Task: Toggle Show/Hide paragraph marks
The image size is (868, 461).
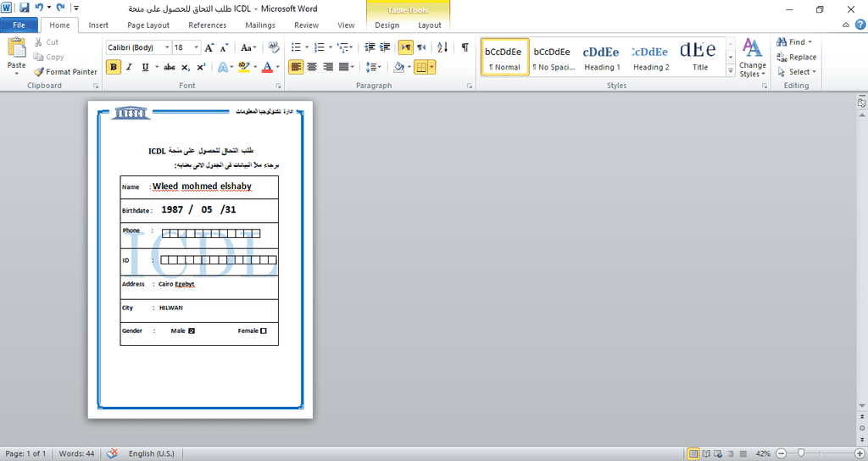Action: (465, 47)
